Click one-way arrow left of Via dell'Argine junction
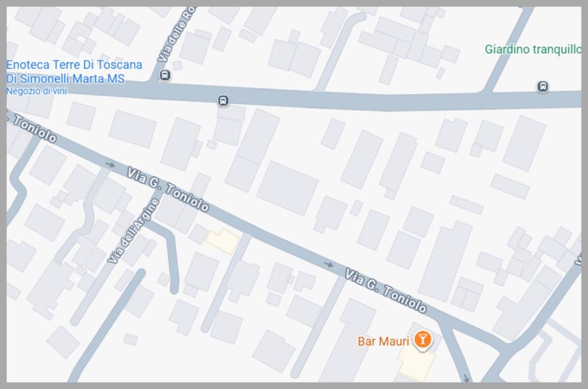 (110, 165)
